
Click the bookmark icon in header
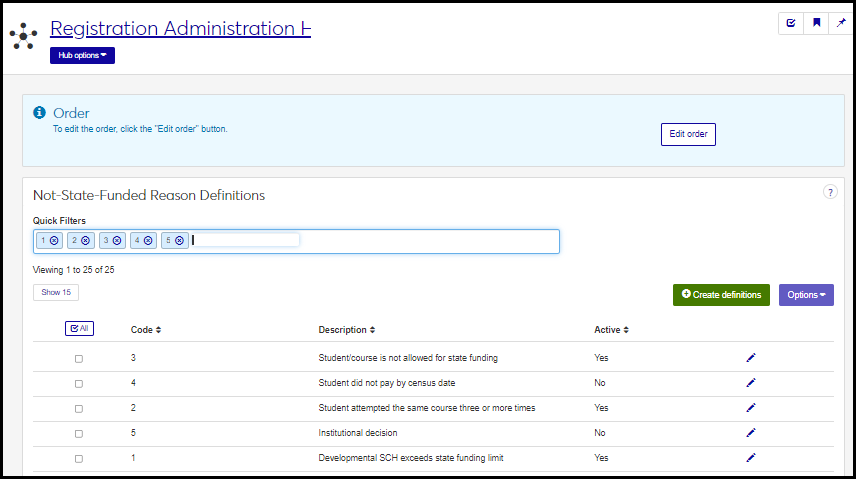pos(816,23)
